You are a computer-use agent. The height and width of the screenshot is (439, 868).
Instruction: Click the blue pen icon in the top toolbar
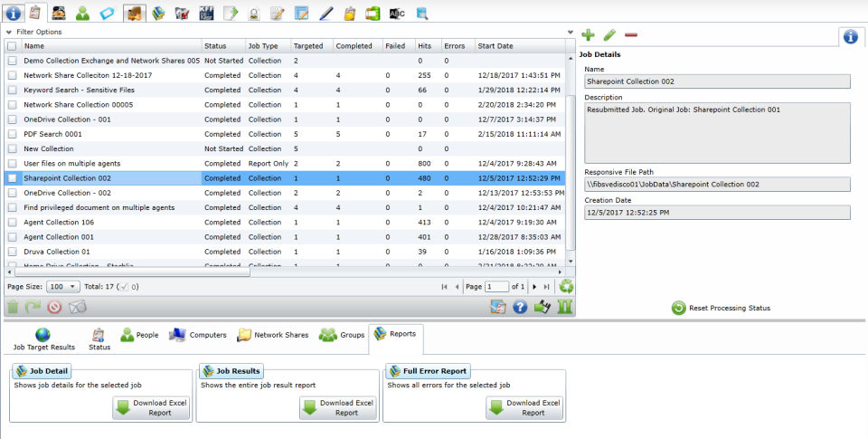(x=325, y=14)
